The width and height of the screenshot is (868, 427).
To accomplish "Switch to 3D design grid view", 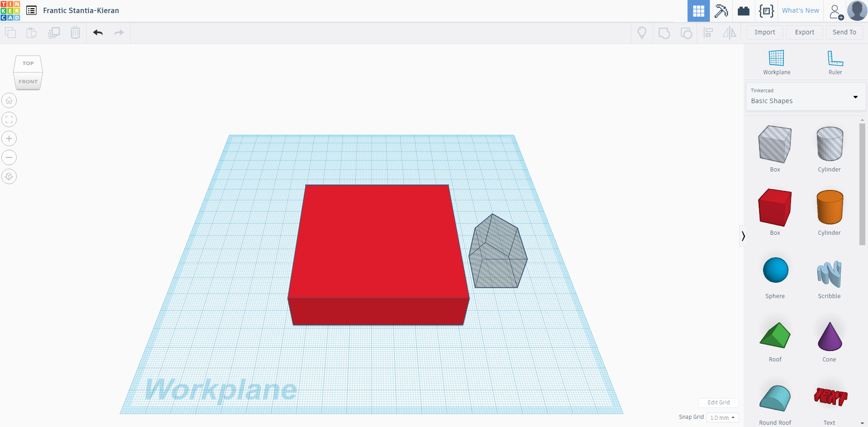I will pyautogui.click(x=698, y=11).
